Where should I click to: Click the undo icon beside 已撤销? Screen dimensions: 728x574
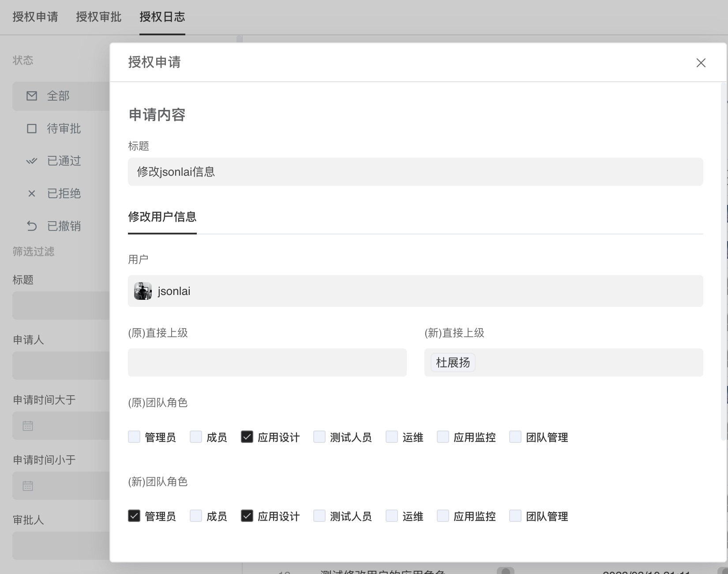coord(32,226)
